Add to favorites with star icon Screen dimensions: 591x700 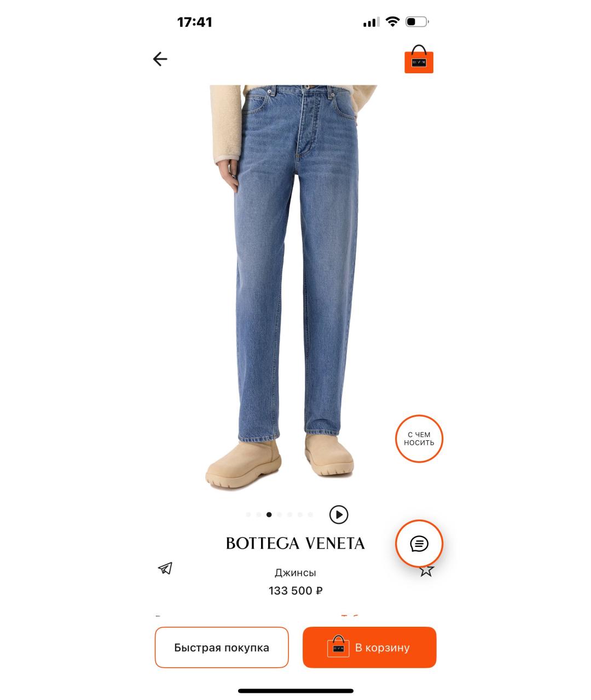tap(426, 570)
